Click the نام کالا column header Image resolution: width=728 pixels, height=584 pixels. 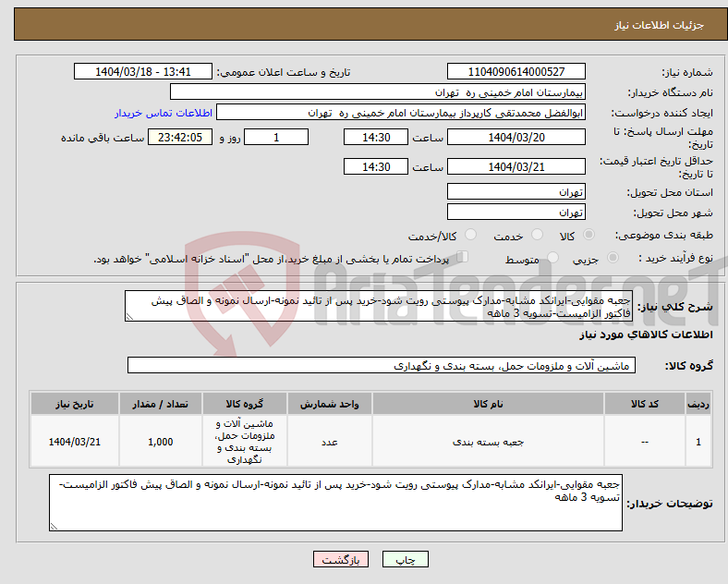tap(488, 404)
